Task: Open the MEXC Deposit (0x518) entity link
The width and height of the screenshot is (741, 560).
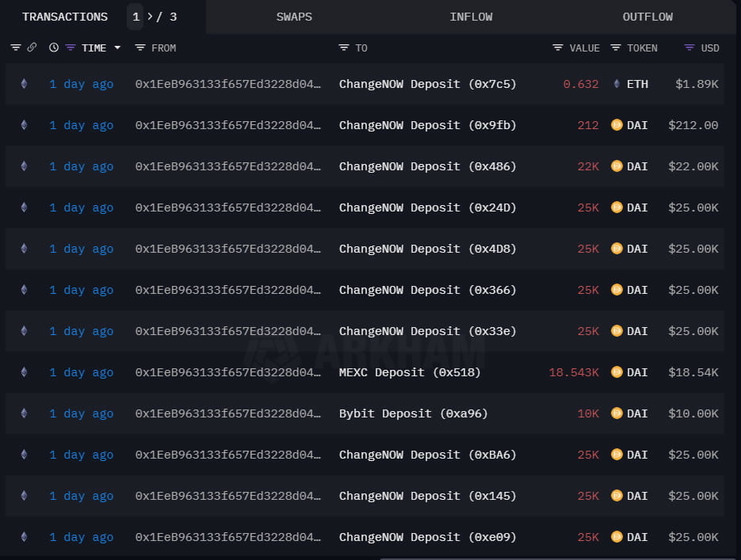Action: [410, 372]
